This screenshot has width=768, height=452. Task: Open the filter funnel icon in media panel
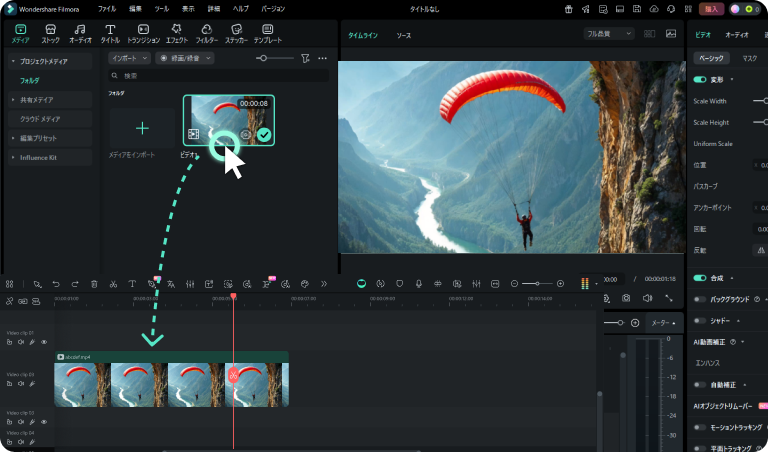[305, 58]
